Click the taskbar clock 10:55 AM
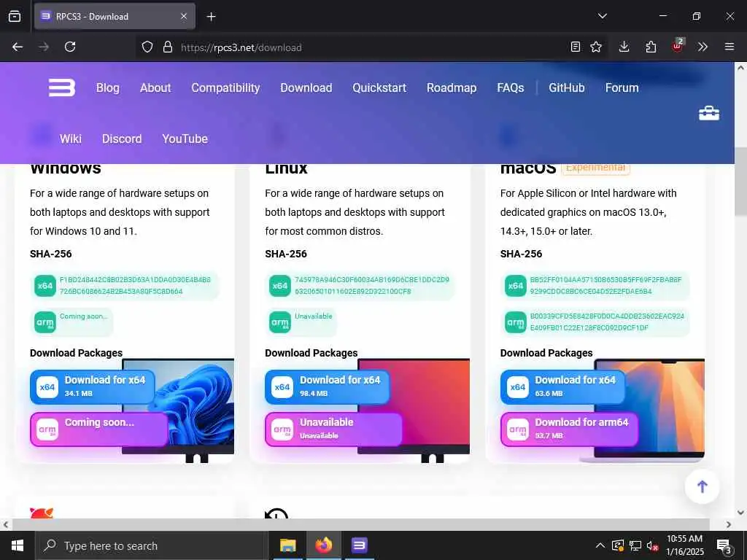 point(685,545)
